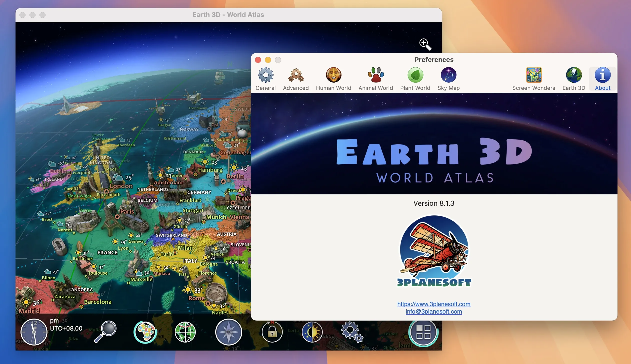Click the 3Planesoft biplane logo
The image size is (631, 364).
coord(434,251)
